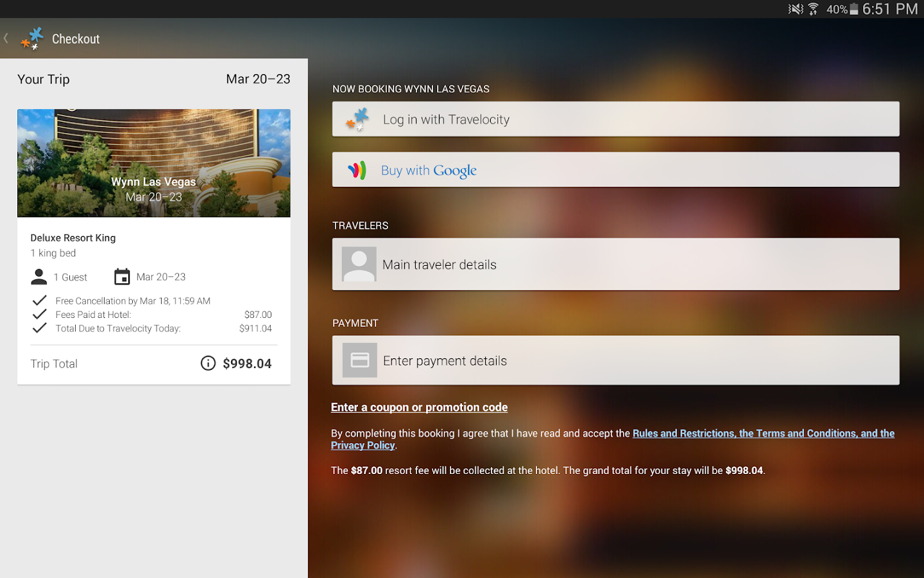Tap the 6:51 PM clock

[x=890, y=9]
